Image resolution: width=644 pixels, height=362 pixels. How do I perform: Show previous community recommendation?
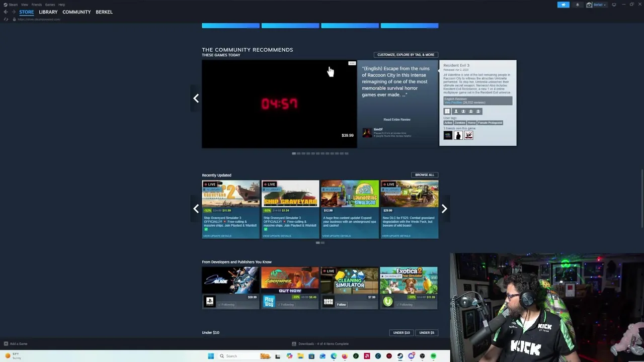(x=196, y=98)
